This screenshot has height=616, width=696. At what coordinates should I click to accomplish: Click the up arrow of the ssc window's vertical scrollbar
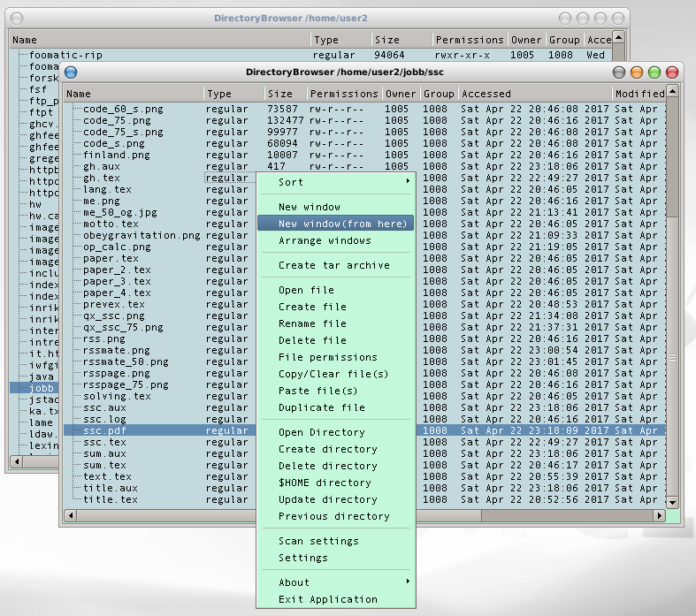(x=672, y=92)
